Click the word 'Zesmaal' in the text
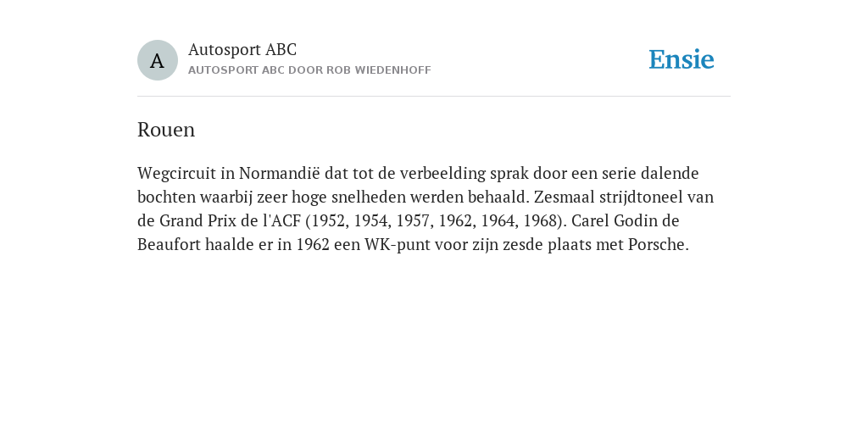Screen dimensions: 868x434 [x=564, y=197]
